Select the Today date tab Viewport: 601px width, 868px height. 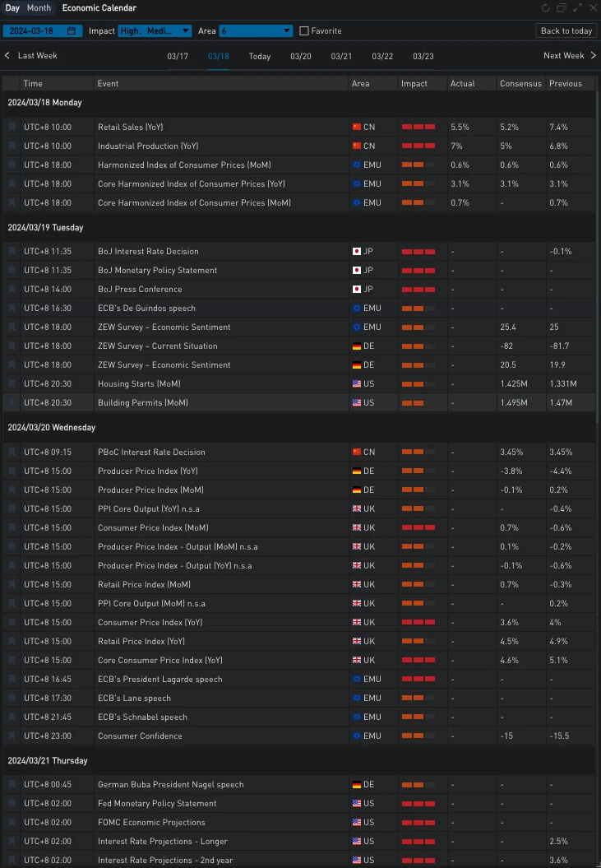pyautogui.click(x=260, y=57)
